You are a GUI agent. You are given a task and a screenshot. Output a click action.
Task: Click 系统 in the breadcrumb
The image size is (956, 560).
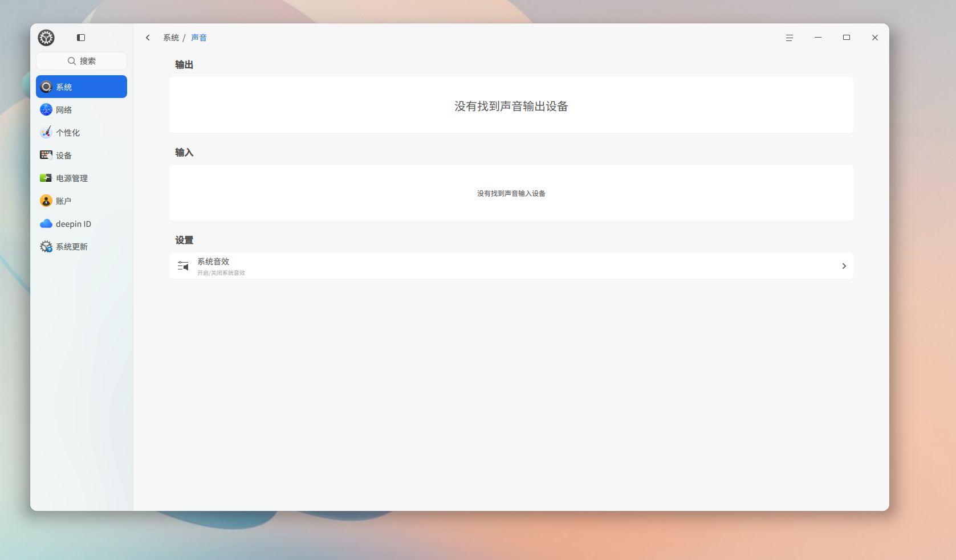(171, 38)
